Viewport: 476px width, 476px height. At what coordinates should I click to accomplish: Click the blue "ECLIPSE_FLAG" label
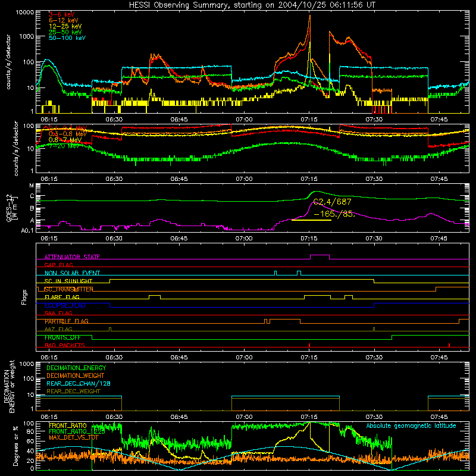pyautogui.click(x=65, y=305)
